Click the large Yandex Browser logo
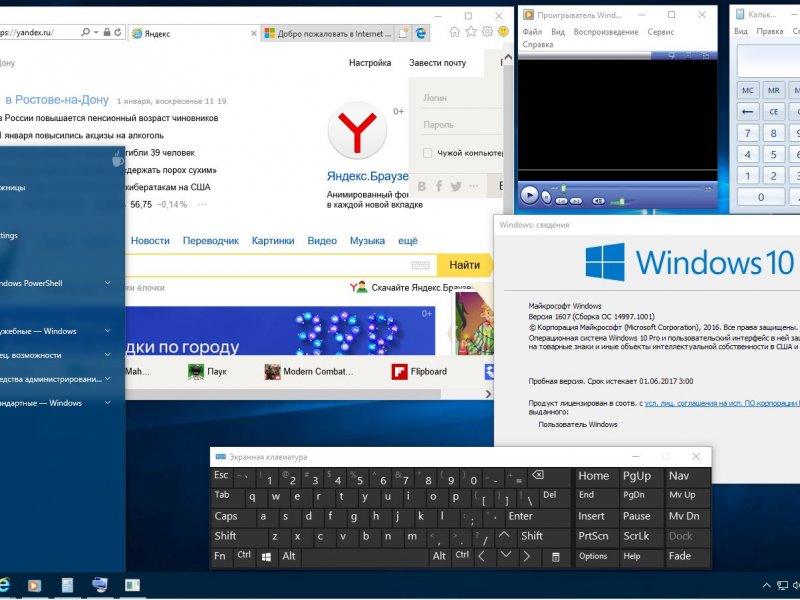800x600 pixels. [x=357, y=131]
